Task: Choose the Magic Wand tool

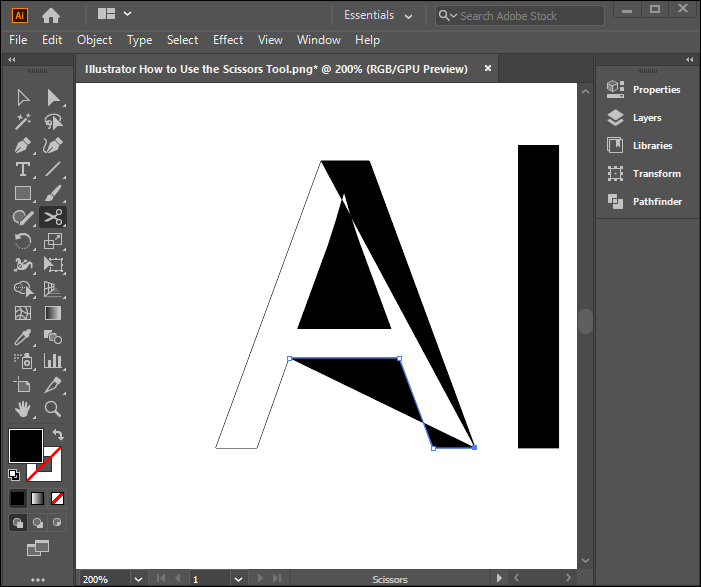Action: tap(23, 121)
